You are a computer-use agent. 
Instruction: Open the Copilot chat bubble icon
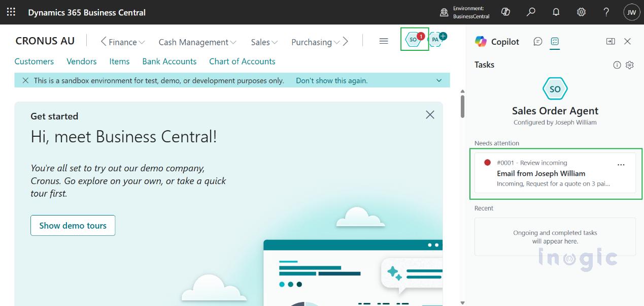[538, 41]
